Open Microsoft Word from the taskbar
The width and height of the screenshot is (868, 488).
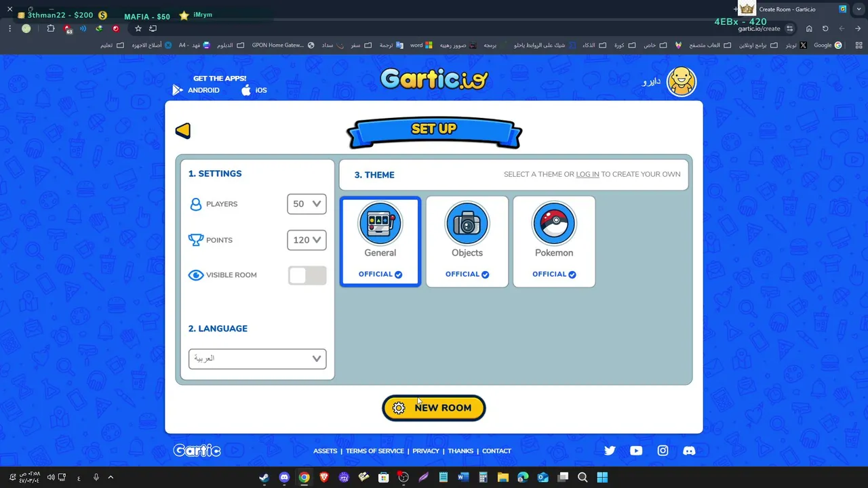point(463,477)
